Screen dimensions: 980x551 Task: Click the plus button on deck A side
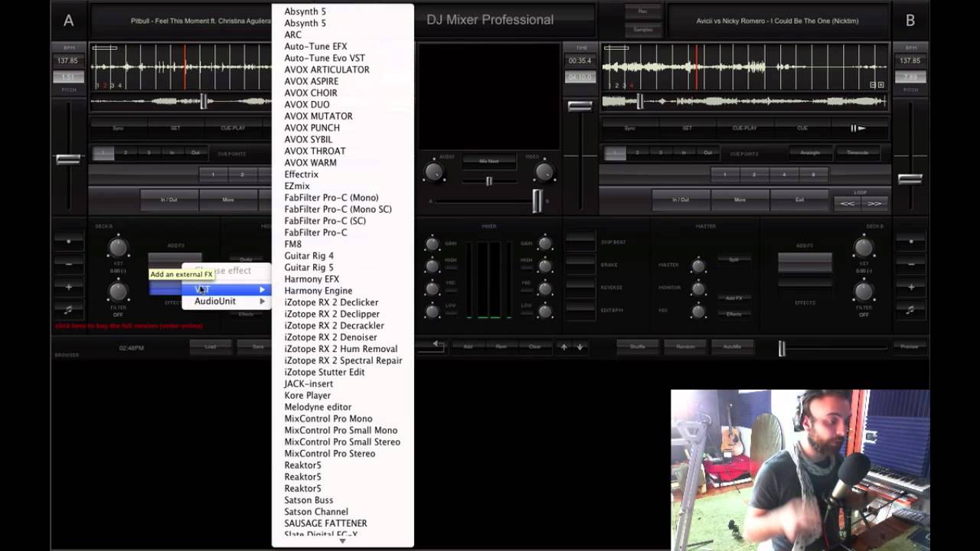[68, 287]
